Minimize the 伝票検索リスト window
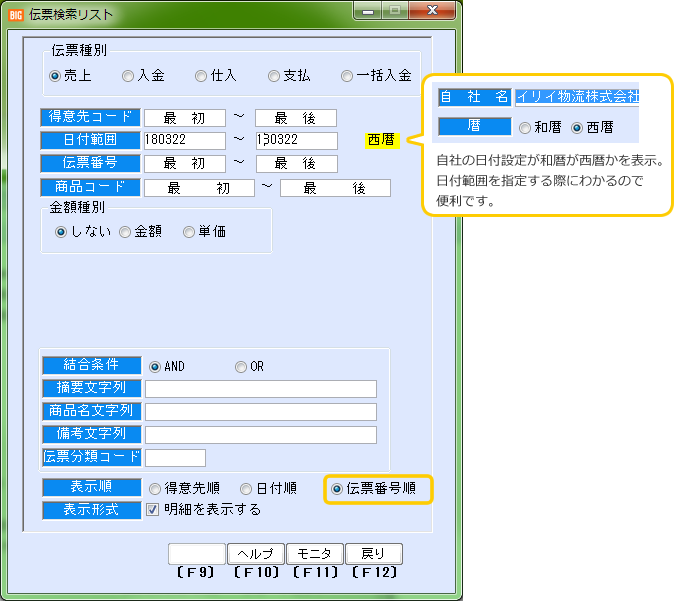The image size is (680, 601). pyautogui.click(x=368, y=11)
